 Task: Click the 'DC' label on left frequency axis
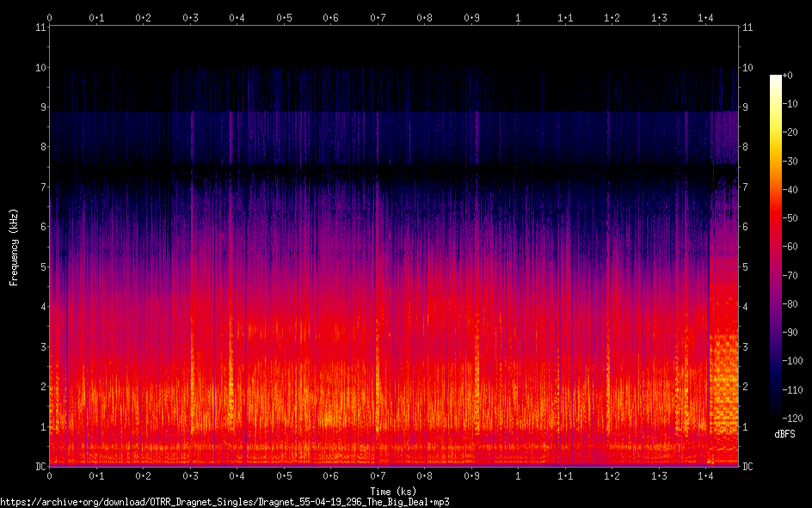[39, 467]
